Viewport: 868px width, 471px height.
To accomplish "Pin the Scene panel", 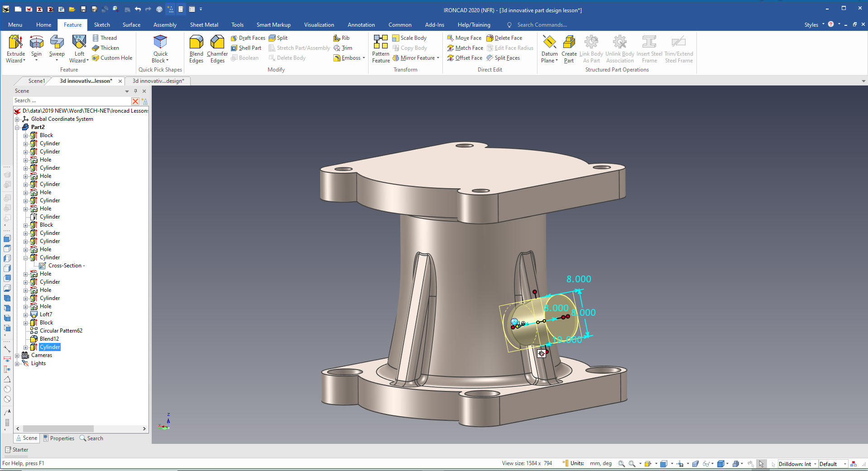I will coord(135,91).
